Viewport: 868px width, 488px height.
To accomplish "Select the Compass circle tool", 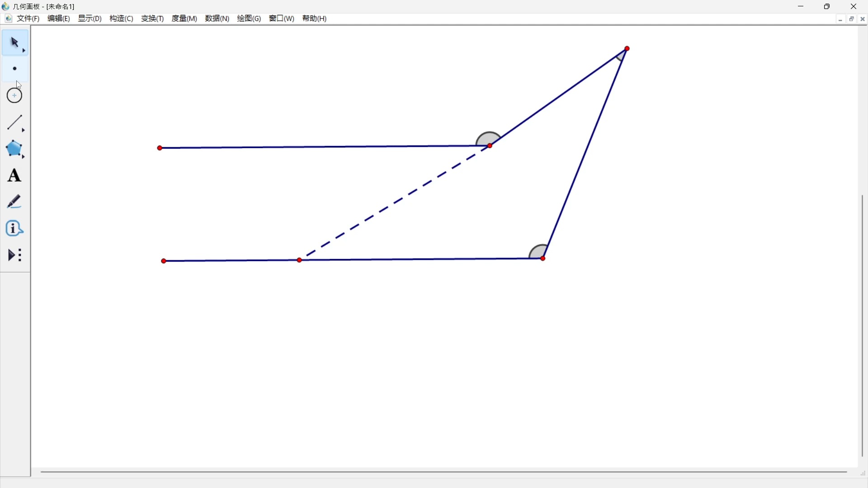I will click(x=14, y=96).
